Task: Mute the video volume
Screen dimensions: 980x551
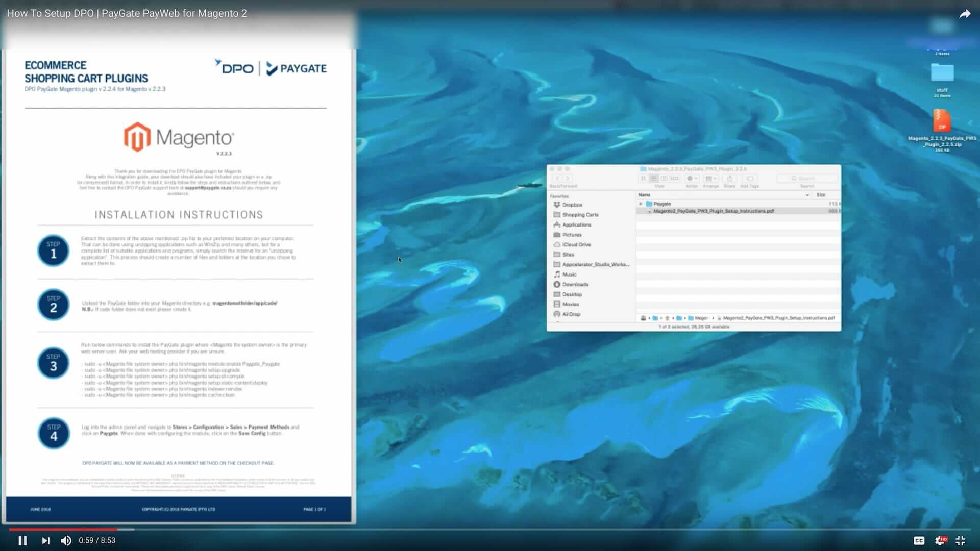Action: [66, 540]
